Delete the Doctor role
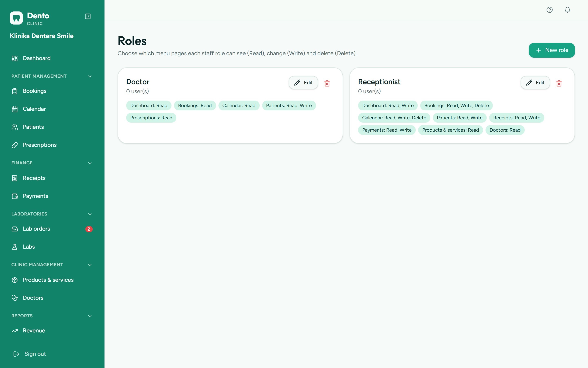 327,83
